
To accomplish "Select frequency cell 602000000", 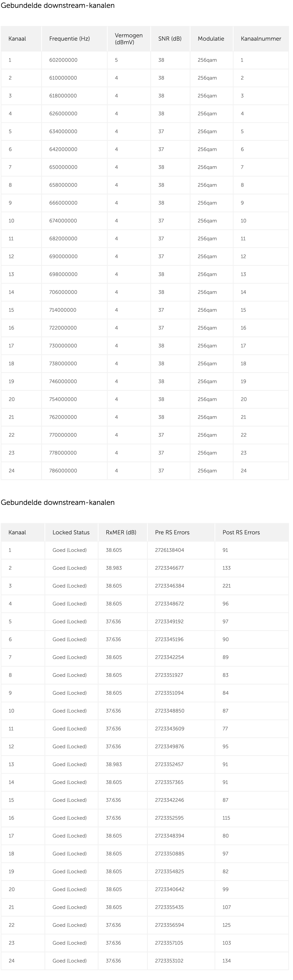I will 63,60.
